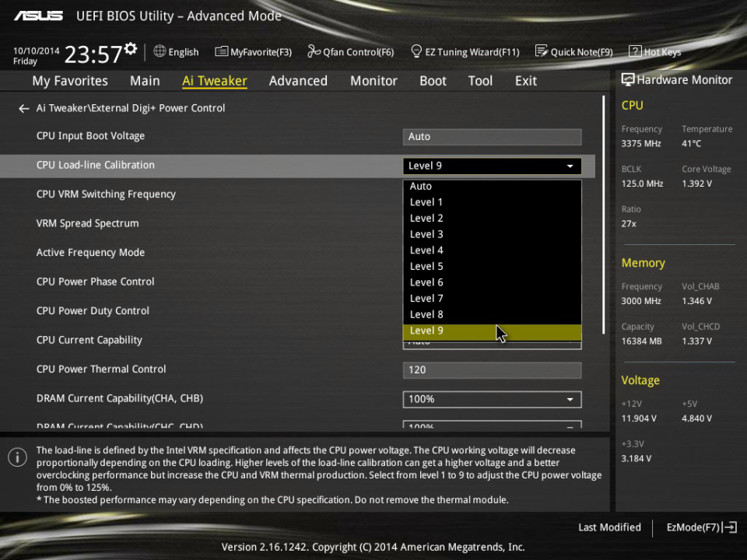Select Level 1 load-line option
This screenshot has height=560, width=747.
pos(492,202)
